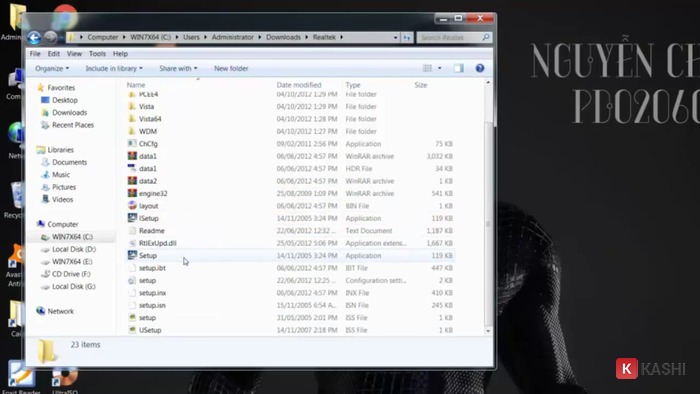Select the data2 archive icon
The height and width of the screenshot is (394, 700).
click(132, 180)
